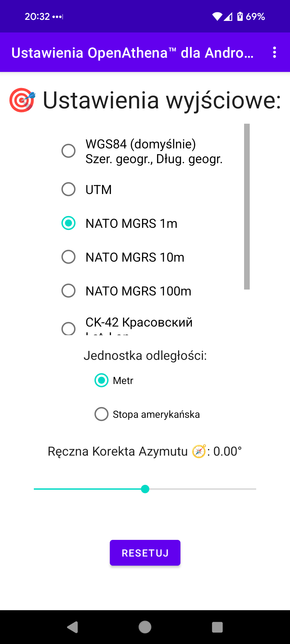Choose the UTM radio option

68,189
